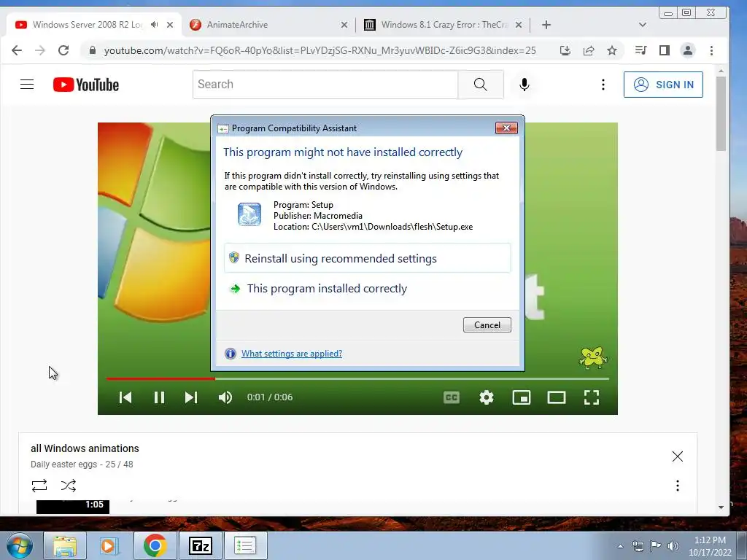Go to previous video in playlist
The image size is (747, 560).
(x=125, y=397)
